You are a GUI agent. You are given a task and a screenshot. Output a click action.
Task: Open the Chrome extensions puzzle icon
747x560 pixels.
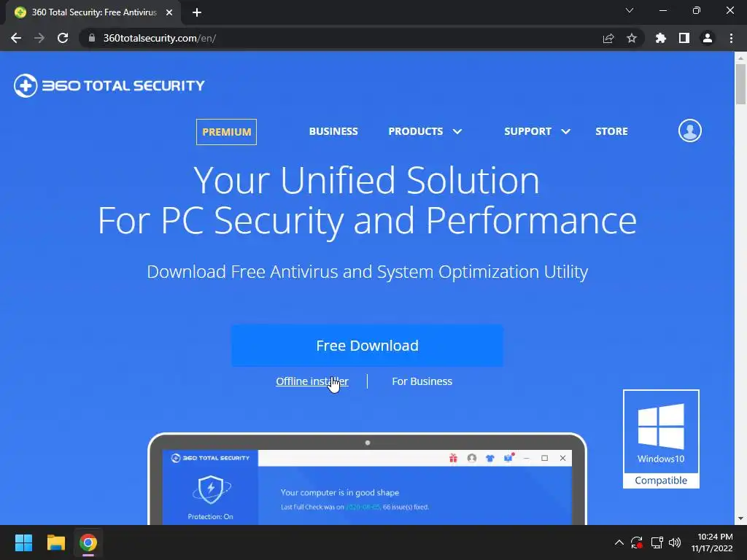(x=660, y=38)
